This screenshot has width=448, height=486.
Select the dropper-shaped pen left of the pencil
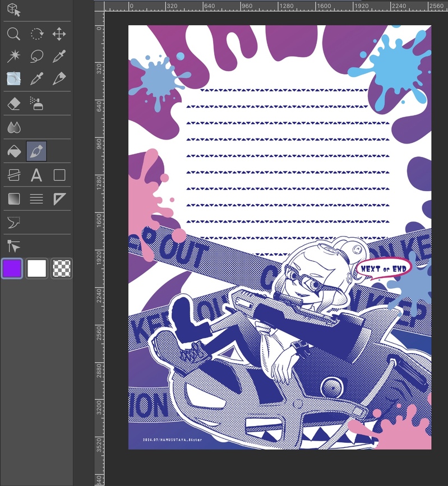click(x=36, y=78)
